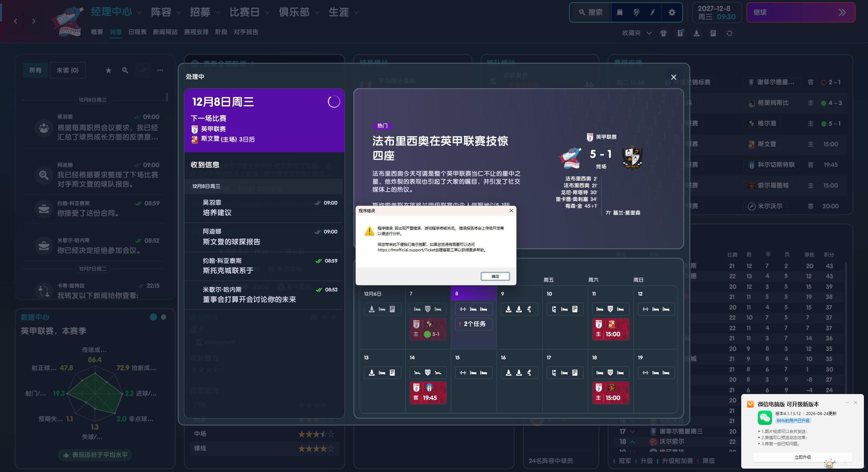
Task: Click the mark-all-read check icon in inbox
Action: tap(143, 70)
